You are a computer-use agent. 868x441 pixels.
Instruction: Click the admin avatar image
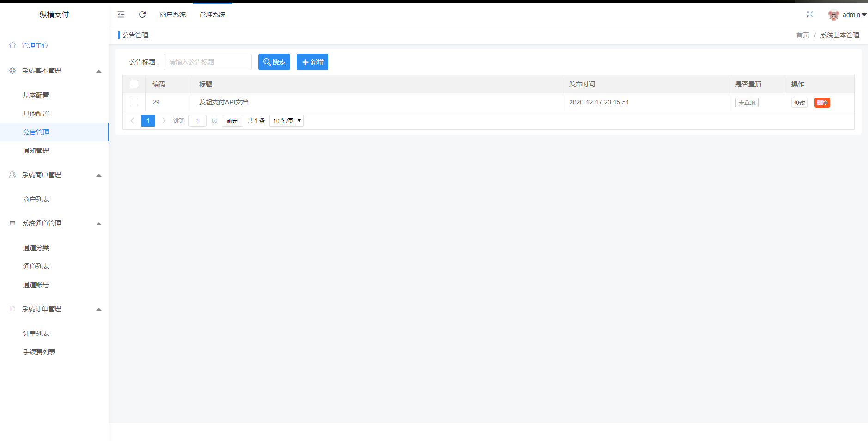(x=833, y=15)
